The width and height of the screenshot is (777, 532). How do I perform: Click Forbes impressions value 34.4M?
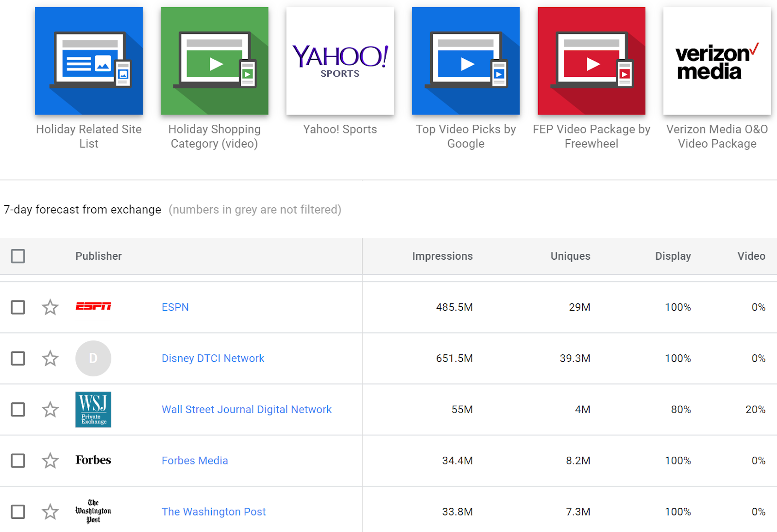pos(457,461)
